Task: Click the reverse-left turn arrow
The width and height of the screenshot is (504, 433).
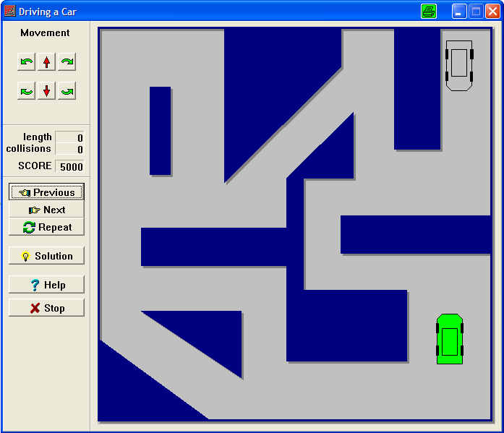Action: pyautogui.click(x=26, y=91)
